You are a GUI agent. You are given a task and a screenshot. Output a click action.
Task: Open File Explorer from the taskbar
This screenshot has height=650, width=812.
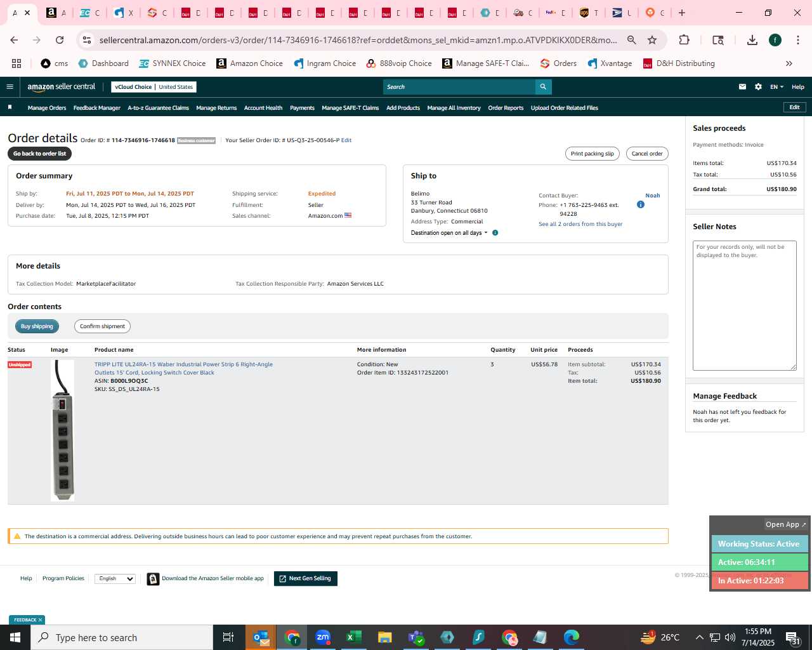tap(385, 637)
